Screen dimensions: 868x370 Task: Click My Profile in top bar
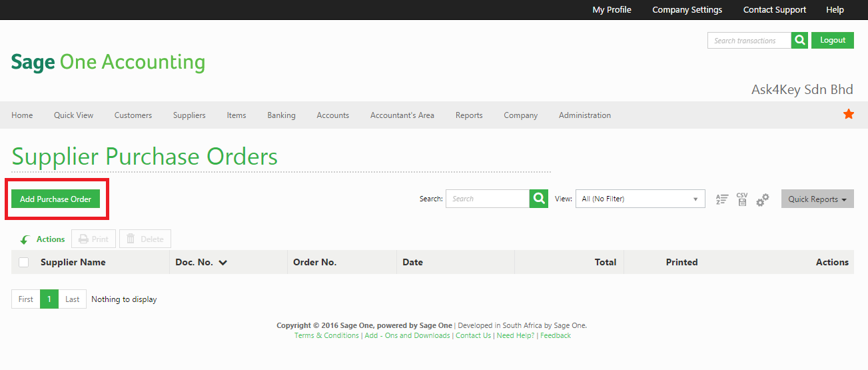tap(612, 10)
